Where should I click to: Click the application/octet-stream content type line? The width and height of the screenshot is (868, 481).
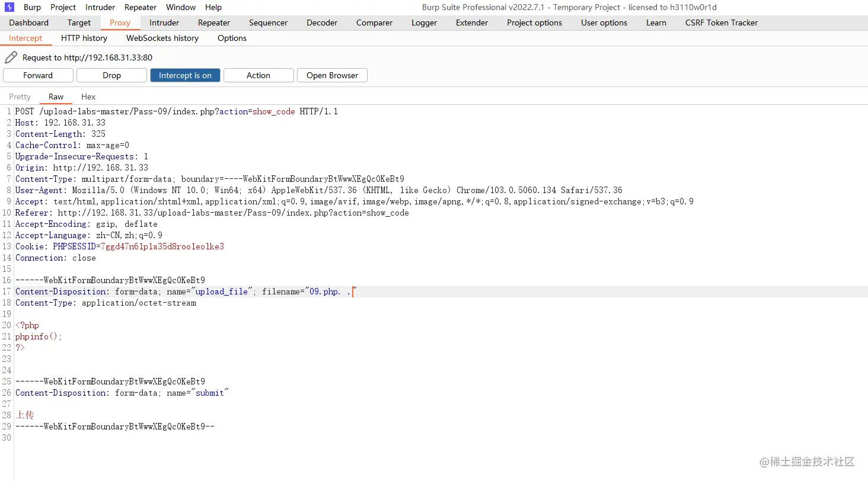pos(106,303)
